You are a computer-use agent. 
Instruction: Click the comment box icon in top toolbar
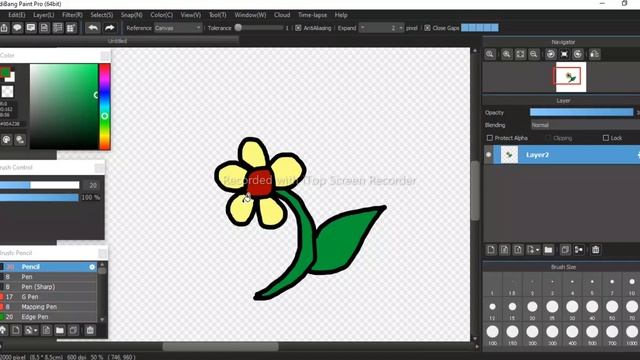pyautogui.click(x=31, y=28)
